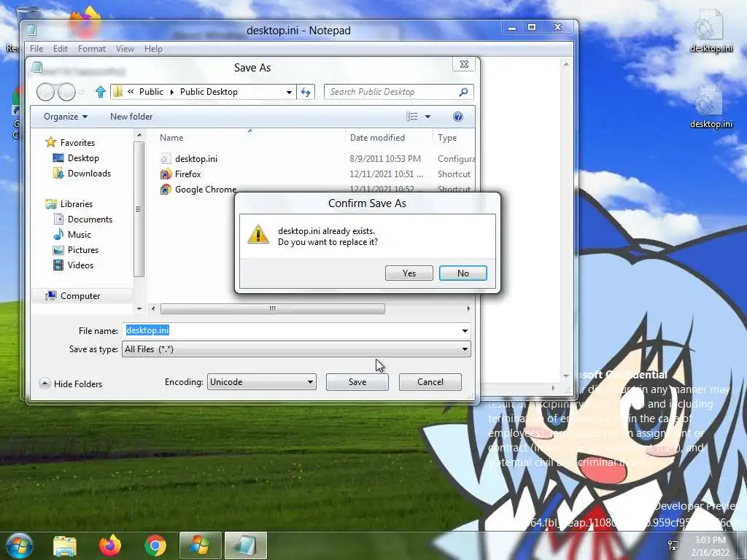Click the horizontal scrollbar of file list
Image resolution: width=747 pixels, height=560 pixels.
click(x=273, y=308)
